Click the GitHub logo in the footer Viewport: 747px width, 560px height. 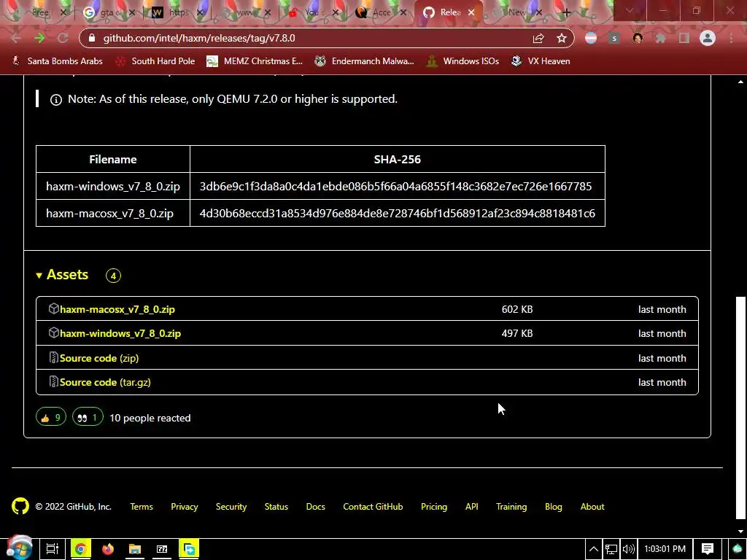click(x=20, y=506)
